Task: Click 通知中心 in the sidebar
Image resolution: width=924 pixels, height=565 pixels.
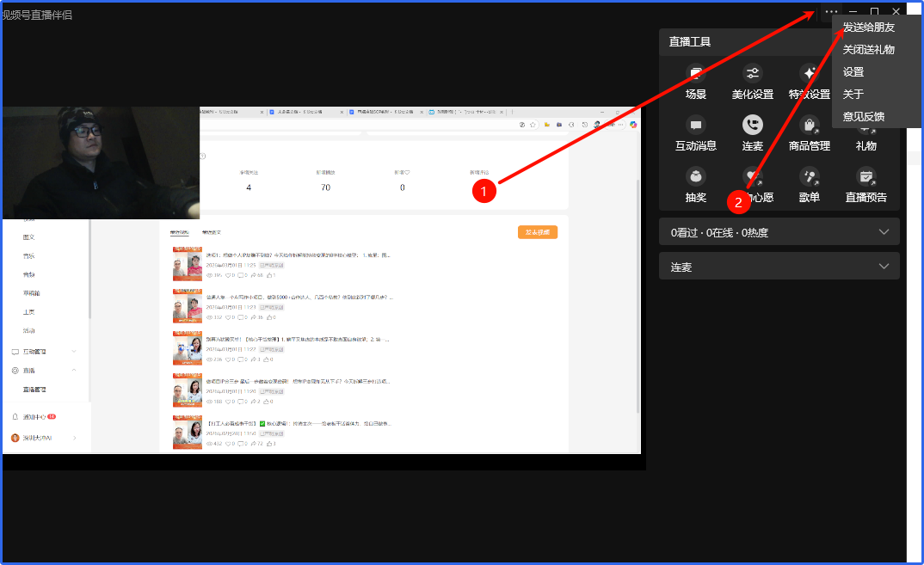Action: (38, 416)
